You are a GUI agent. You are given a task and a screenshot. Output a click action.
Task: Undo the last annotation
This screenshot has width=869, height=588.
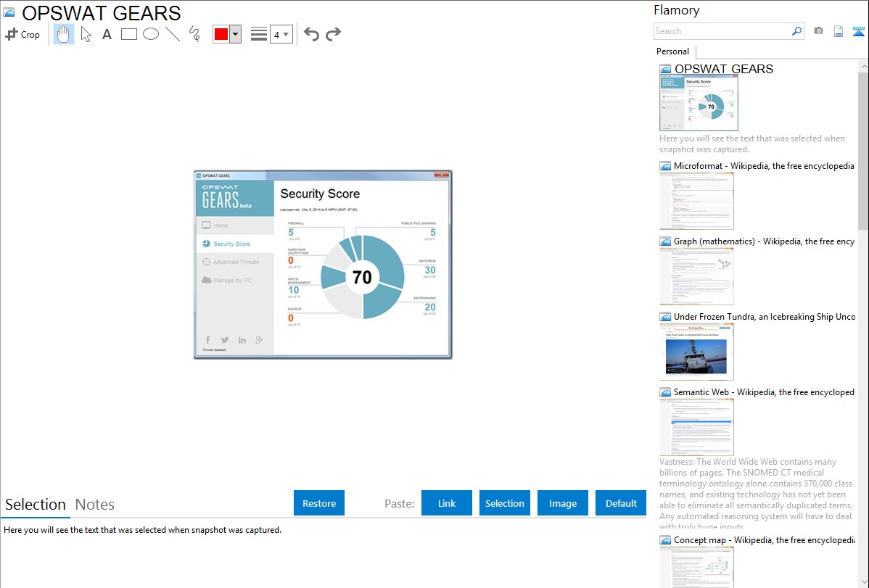[311, 34]
